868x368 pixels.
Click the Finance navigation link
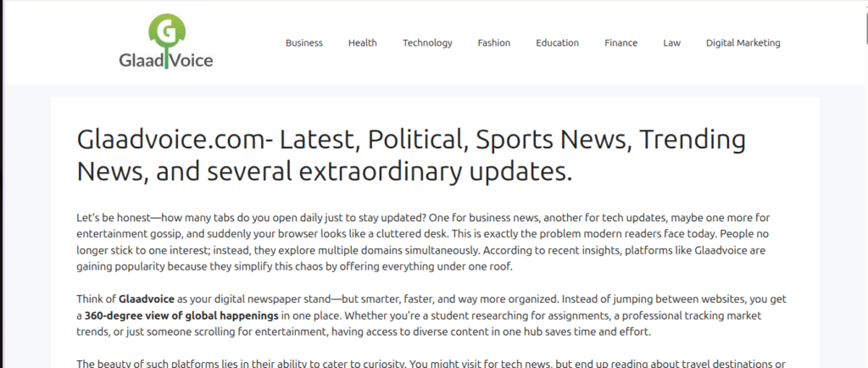621,42
